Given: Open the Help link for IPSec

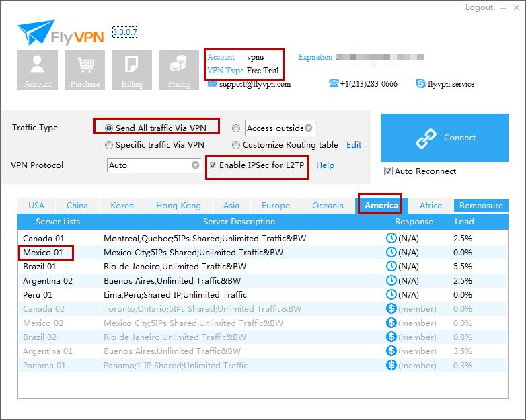Looking at the screenshot, I should [x=325, y=165].
